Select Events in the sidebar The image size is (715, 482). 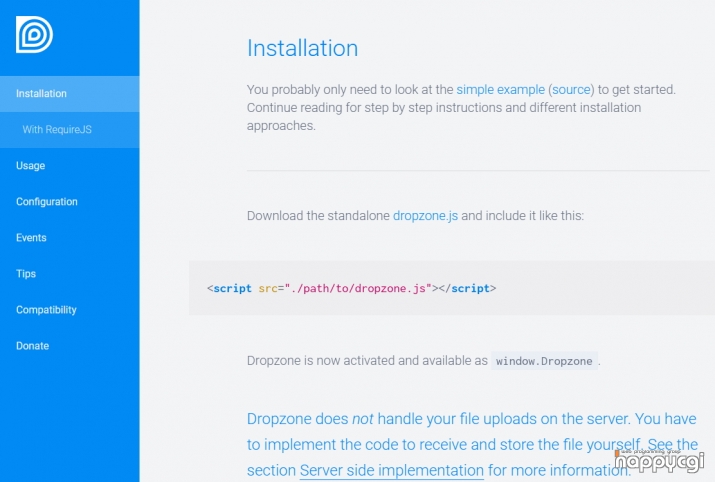(x=31, y=238)
